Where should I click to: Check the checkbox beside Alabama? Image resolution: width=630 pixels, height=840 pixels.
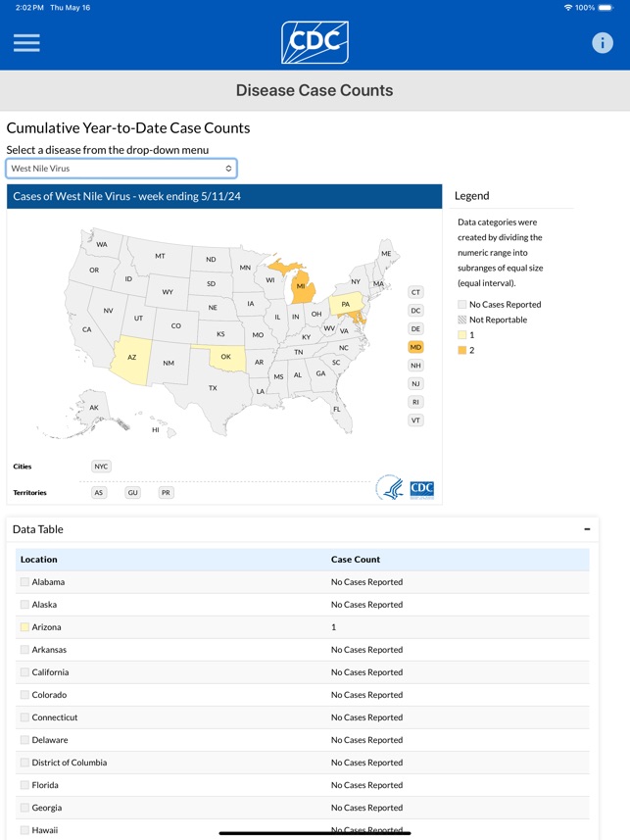tap(24, 581)
